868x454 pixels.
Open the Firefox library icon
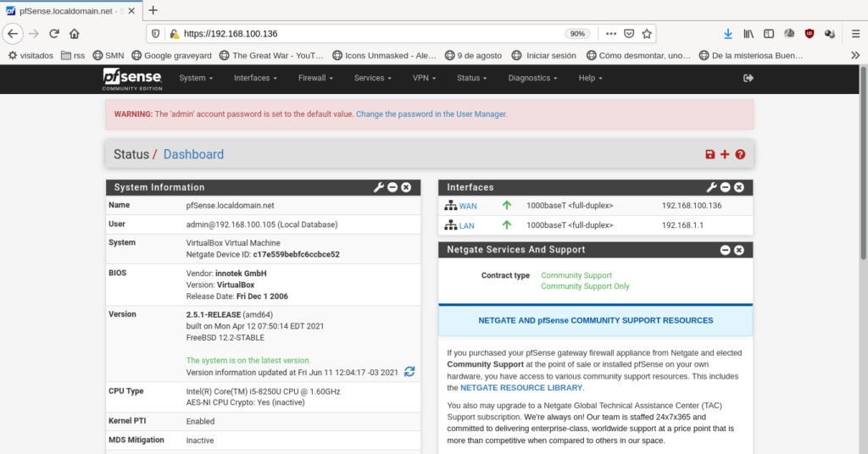pos(748,34)
